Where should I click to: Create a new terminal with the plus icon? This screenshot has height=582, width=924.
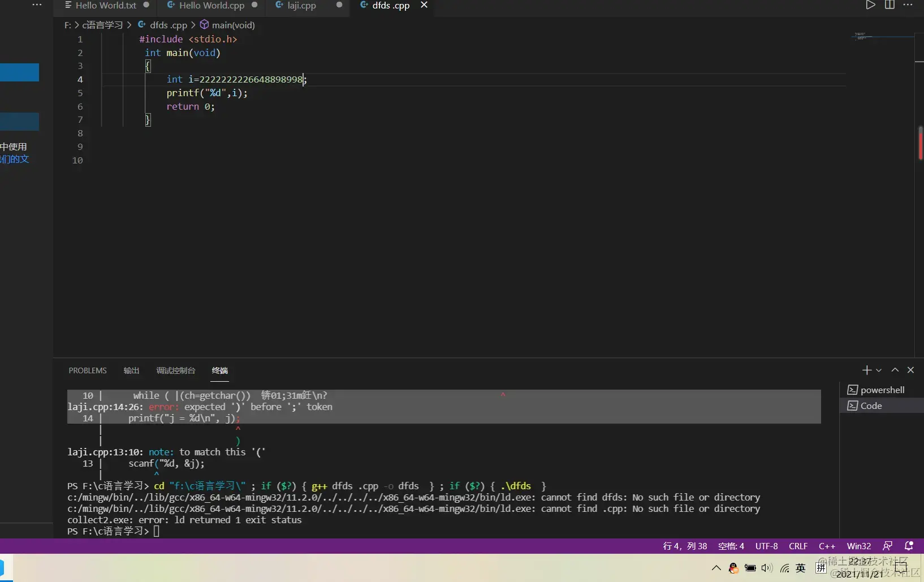866,370
